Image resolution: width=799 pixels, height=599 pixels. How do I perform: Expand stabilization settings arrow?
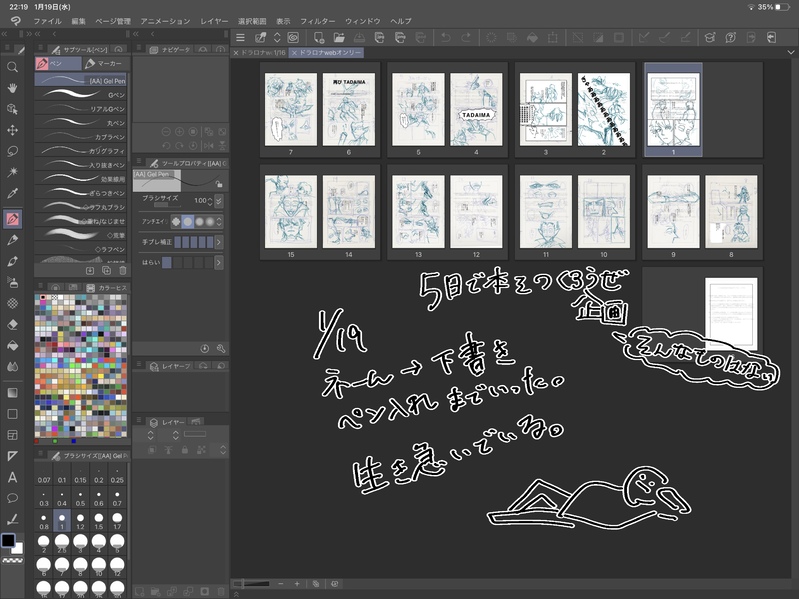click(x=219, y=242)
